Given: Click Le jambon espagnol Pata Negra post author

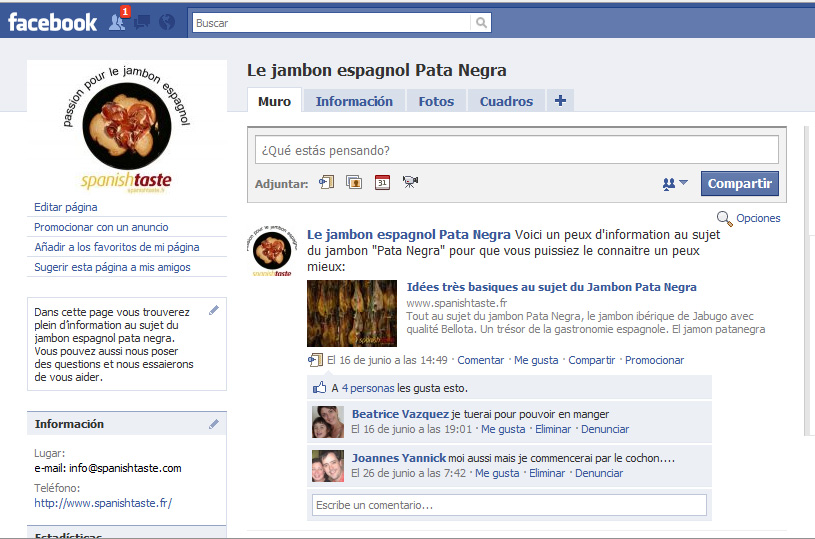Looking at the screenshot, I should click(x=409, y=234).
